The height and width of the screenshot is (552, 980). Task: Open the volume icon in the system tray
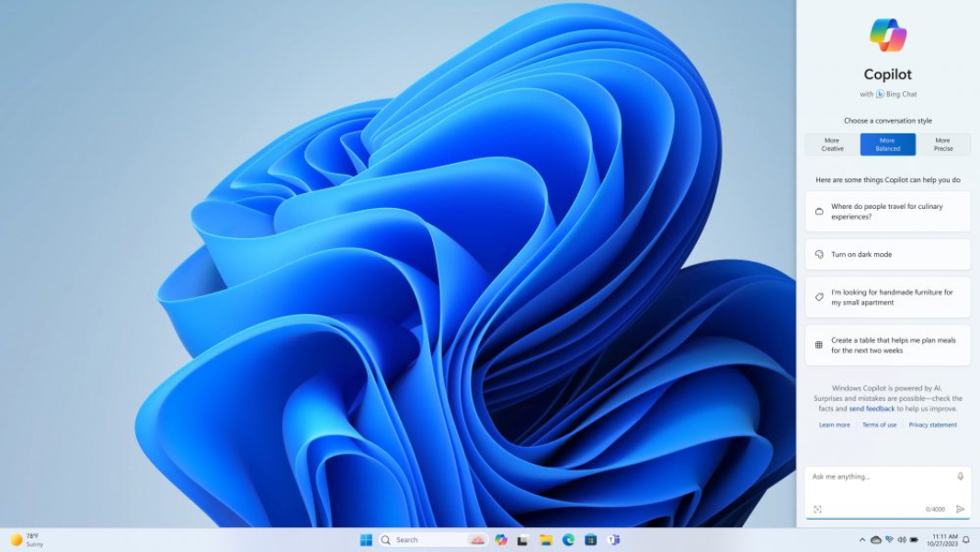pyautogui.click(x=902, y=540)
